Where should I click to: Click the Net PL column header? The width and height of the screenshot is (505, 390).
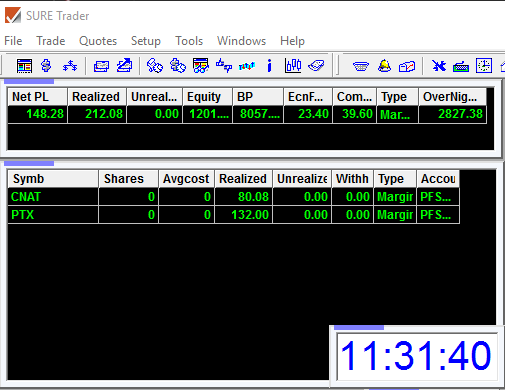coord(38,97)
